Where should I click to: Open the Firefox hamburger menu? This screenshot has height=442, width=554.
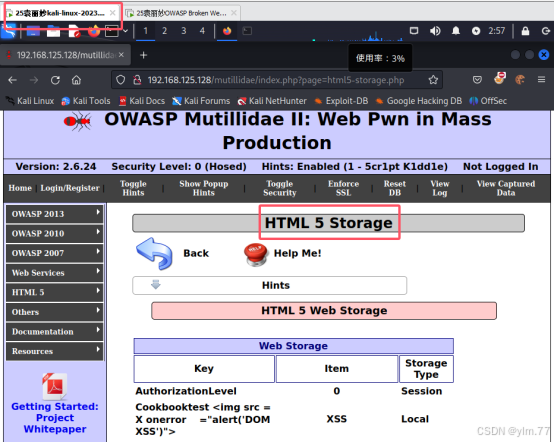(541, 80)
